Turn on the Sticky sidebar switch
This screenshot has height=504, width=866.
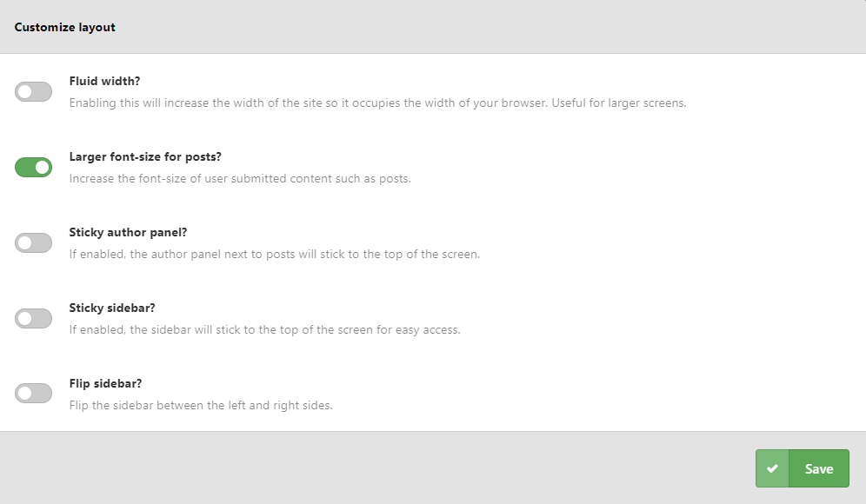[33, 318]
